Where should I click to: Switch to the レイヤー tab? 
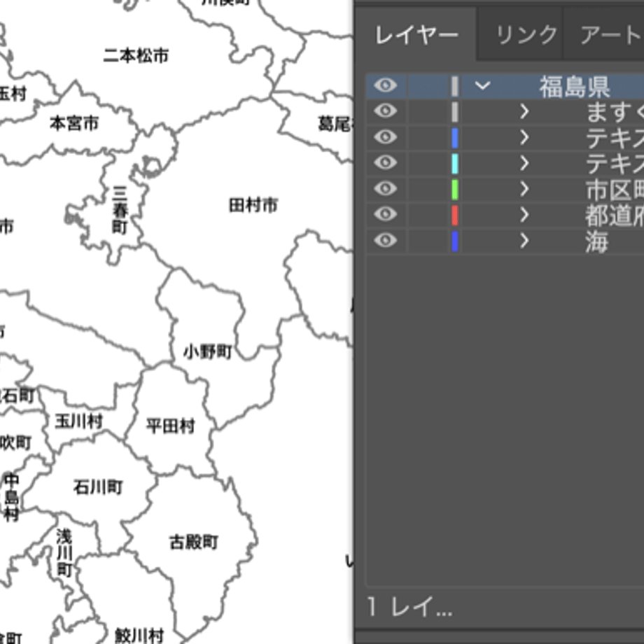[416, 35]
